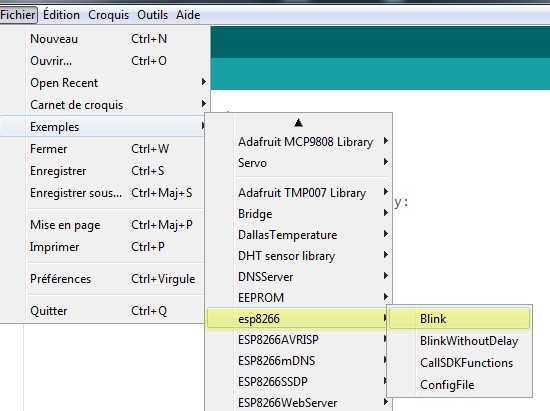Open the Édition menu
This screenshot has width=550, height=411.
tap(61, 15)
